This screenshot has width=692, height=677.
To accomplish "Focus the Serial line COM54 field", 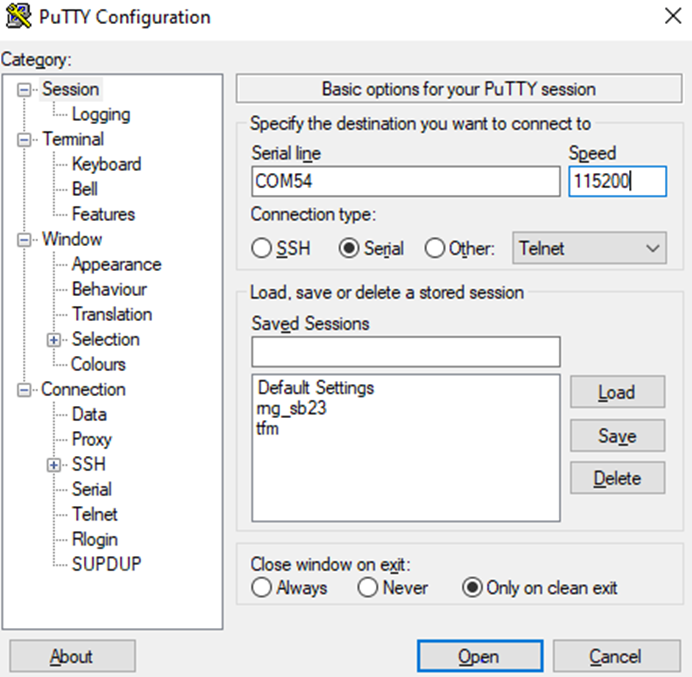I will (x=406, y=181).
